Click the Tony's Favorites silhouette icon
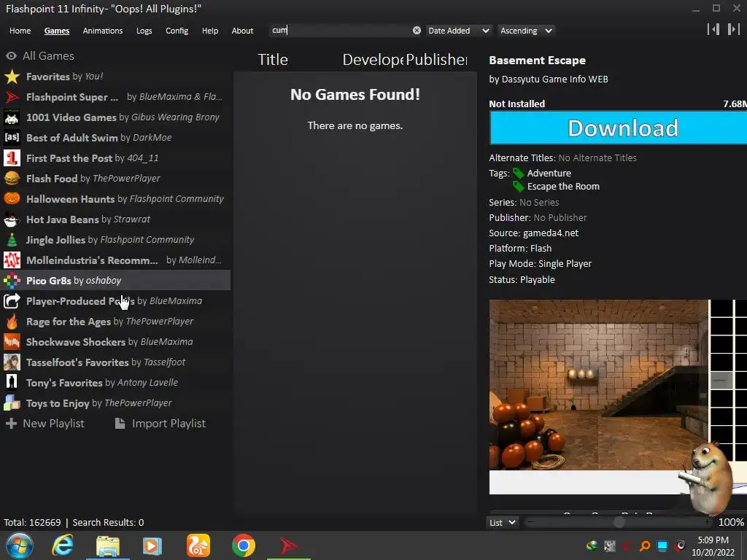Screen dimensions: 747x560 [12, 382]
